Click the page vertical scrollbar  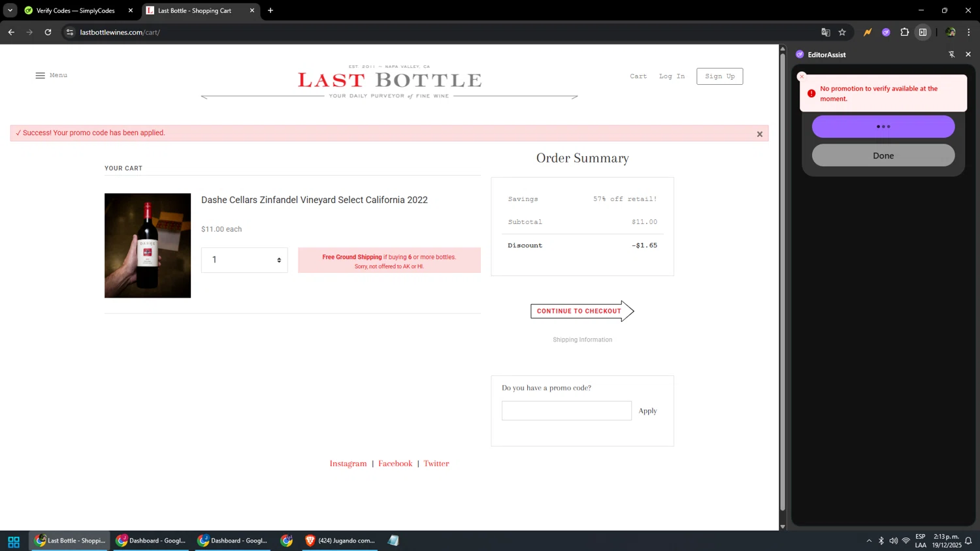(783, 281)
